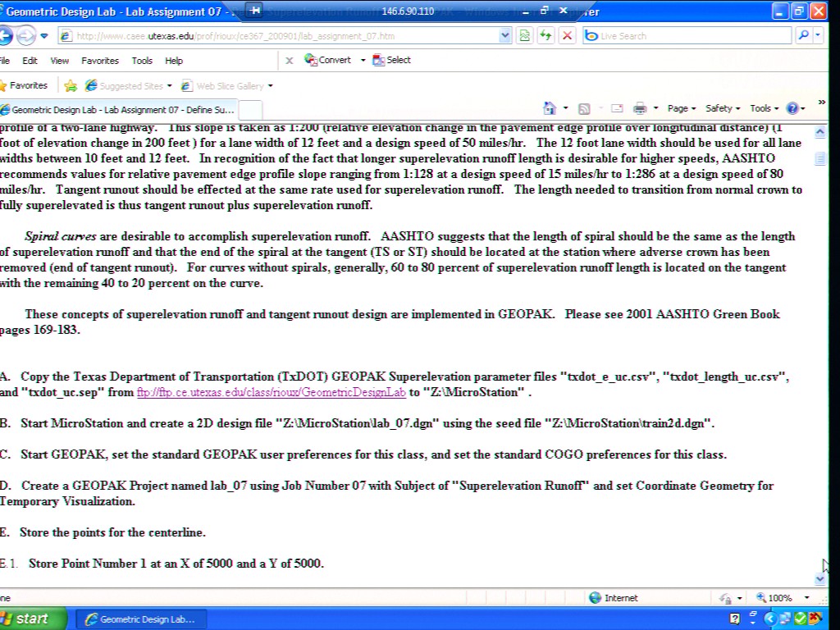The width and height of the screenshot is (840, 630).
Task: Add to Favorites bar star icon
Action: (71, 85)
